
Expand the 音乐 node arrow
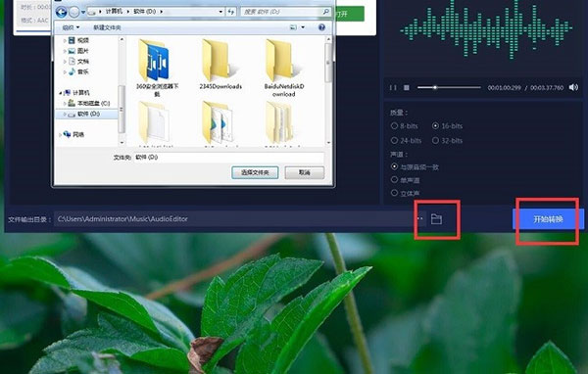pos(65,71)
